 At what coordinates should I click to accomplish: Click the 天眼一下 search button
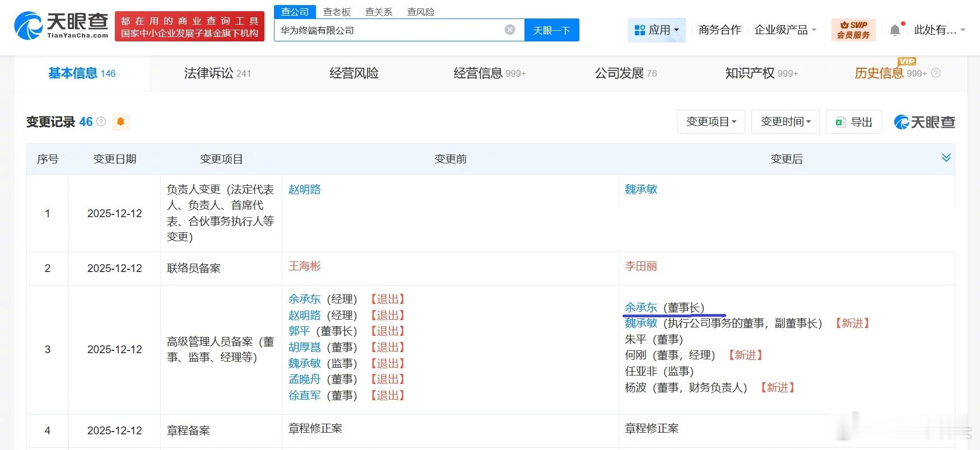click(551, 30)
